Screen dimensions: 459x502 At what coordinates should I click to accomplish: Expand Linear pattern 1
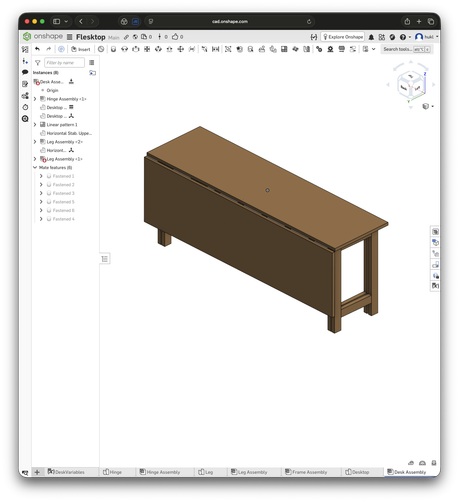tap(35, 124)
